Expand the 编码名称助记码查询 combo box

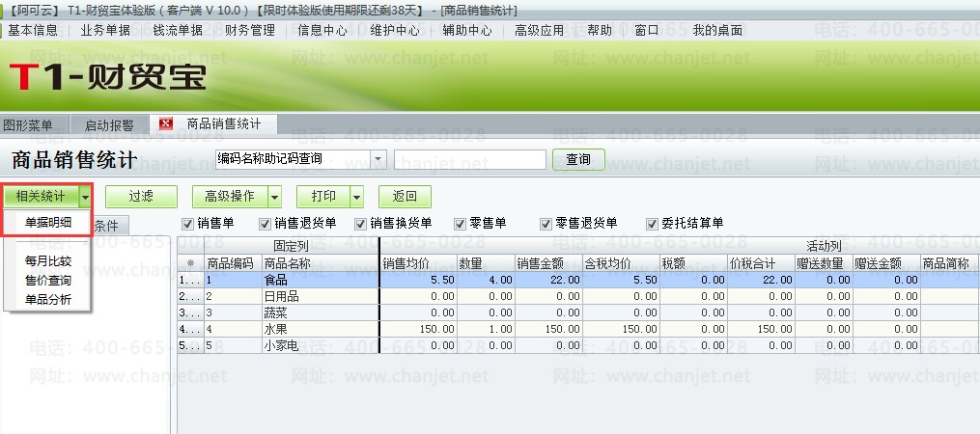coord(378,159)
